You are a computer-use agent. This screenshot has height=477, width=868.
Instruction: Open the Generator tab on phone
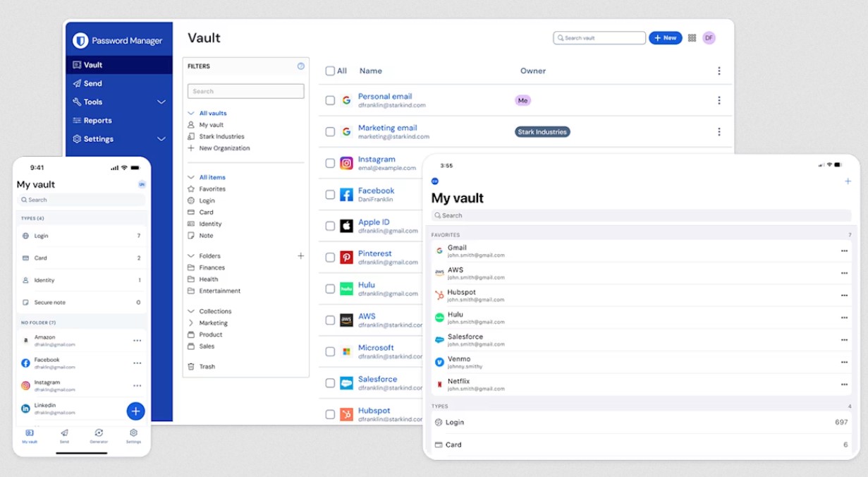pos(99,435)
